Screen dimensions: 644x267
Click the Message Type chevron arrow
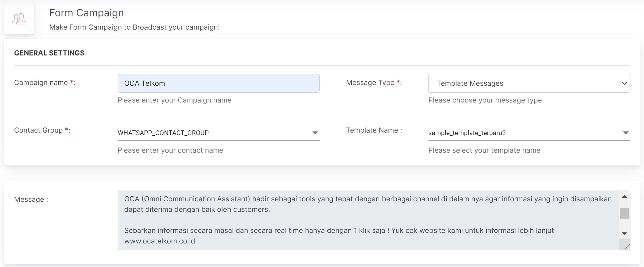[x=624, y=83]
